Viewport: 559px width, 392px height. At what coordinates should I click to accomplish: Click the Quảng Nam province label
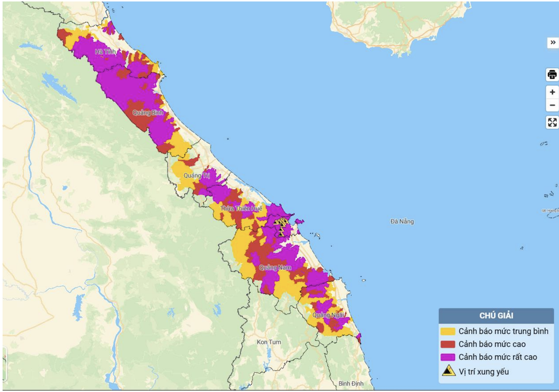(x=275, y=268)
